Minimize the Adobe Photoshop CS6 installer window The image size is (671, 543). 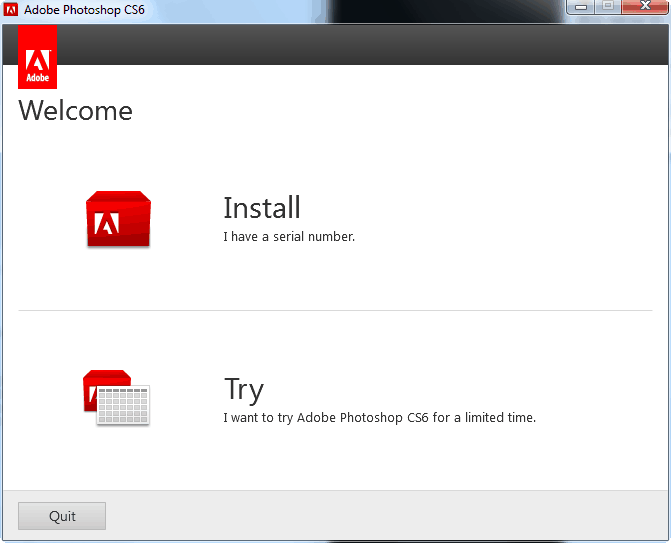(x=581, y=7)
